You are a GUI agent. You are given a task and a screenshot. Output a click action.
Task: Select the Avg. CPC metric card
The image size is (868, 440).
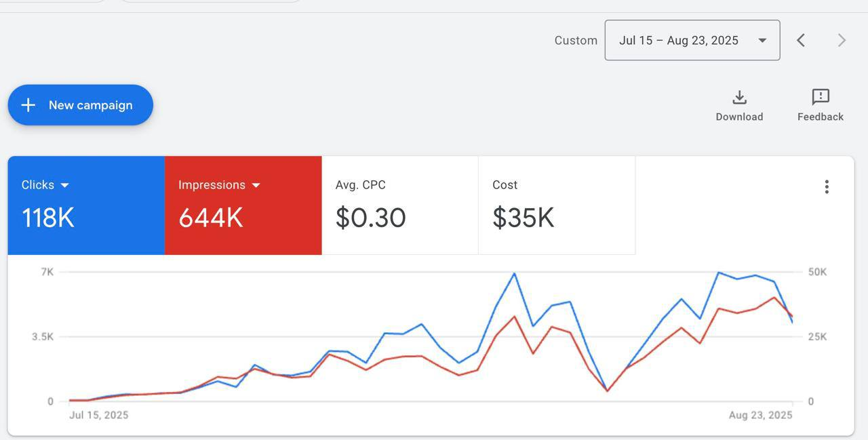[x=400, y=205]
